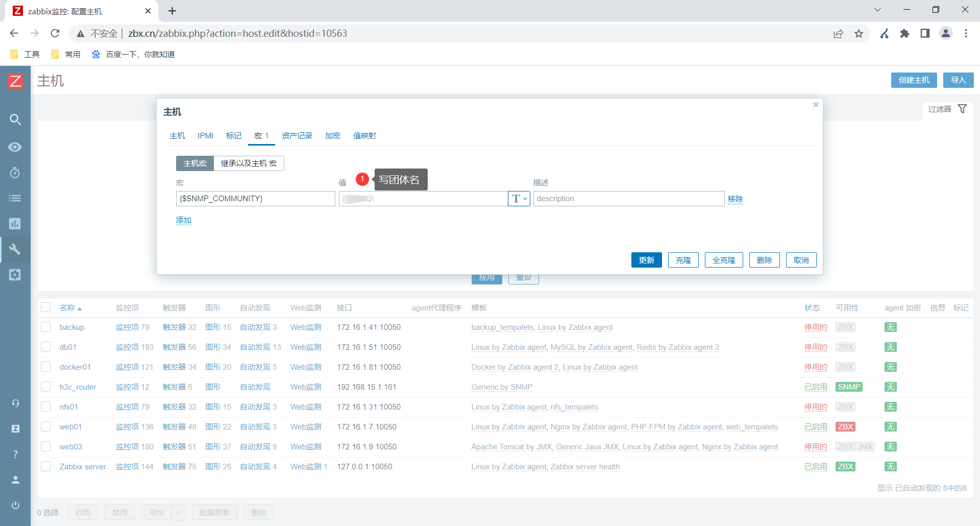The height and width of the screenshot is (526, 980).
Task: Select the 主机宏 toggle option
Action: [x=195, y=163]
